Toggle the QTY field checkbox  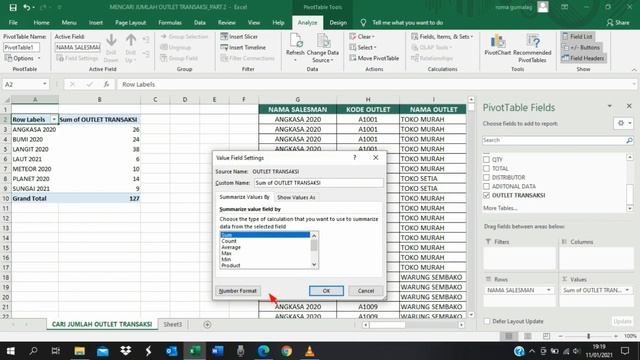486,159
